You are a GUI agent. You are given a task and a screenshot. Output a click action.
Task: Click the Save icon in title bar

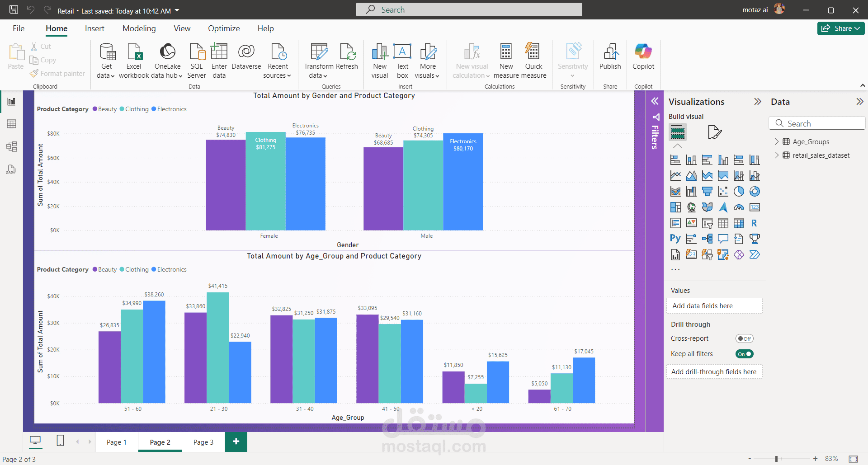[x=14, y=10]
